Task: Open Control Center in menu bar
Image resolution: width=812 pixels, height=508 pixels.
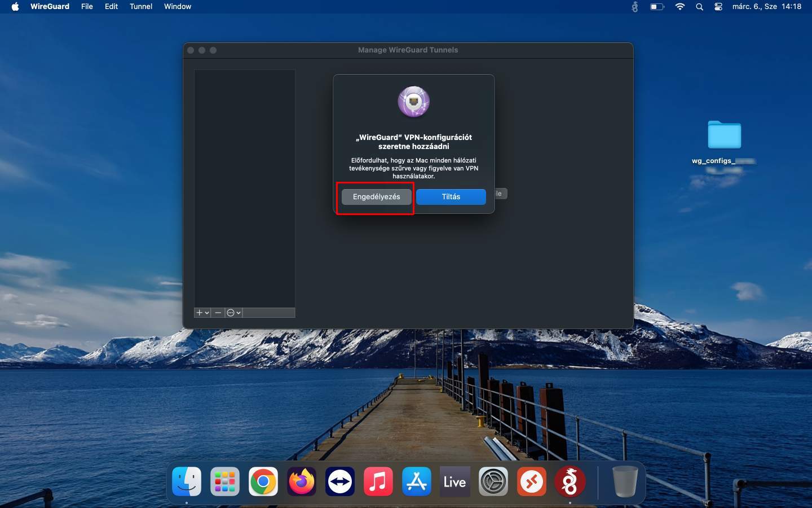Action: coord(718,7)
